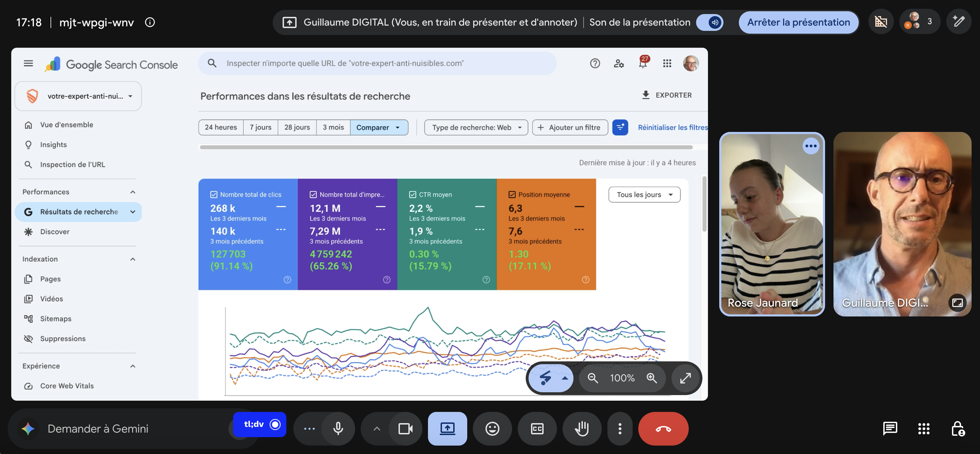Select the 24 heures range tab
The width and height of the screenshot is (980, 454).
pyautogui.click(x=221, y=128)
